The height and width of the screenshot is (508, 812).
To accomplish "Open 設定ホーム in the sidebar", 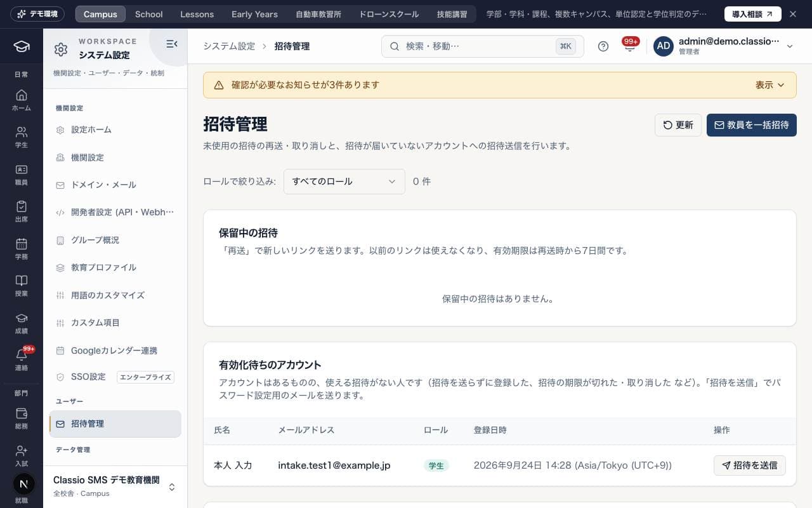I will click(115, 130).
